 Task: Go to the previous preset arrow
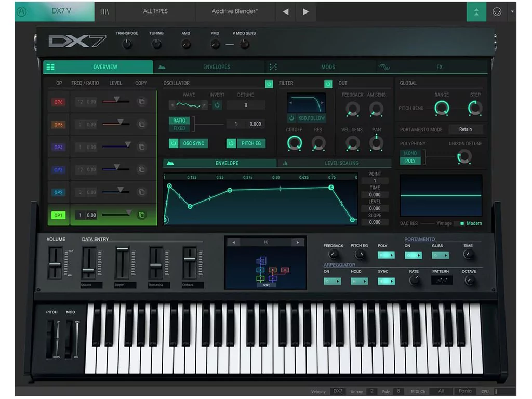pos(286,11)
